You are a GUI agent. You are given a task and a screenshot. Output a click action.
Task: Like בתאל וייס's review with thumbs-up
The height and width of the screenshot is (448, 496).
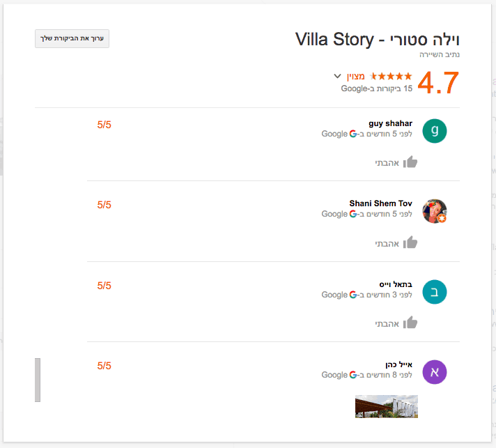(410, 323)
